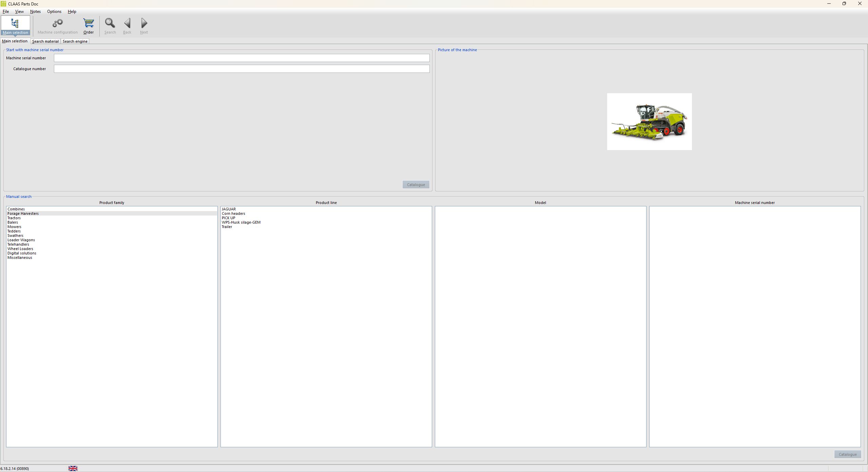Image resolution: width=868 pixels, height=472 pixels.
Task: Switch to the Search material tab
Action: [45, 41]
